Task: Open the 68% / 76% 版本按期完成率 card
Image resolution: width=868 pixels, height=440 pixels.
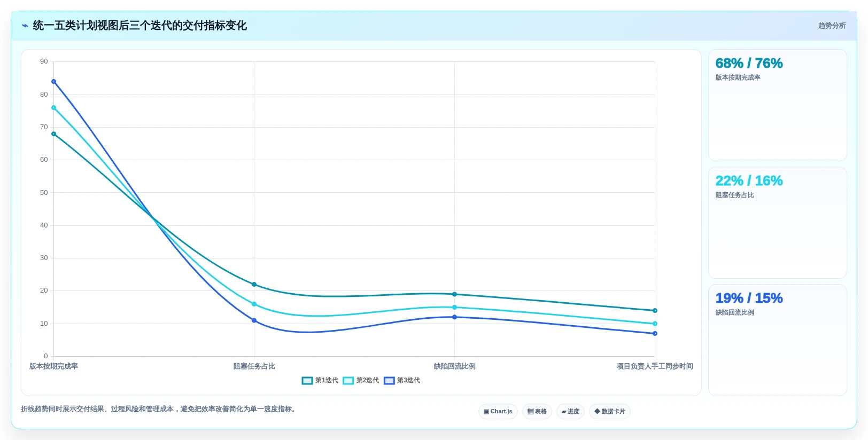Action: [x=778, y=105]
